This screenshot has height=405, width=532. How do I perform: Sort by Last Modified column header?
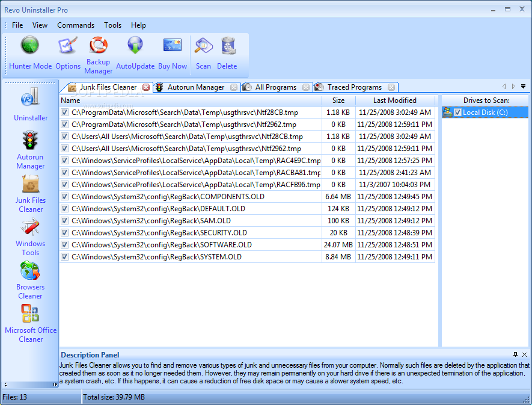pyautogui.click(x=395, y=100)
